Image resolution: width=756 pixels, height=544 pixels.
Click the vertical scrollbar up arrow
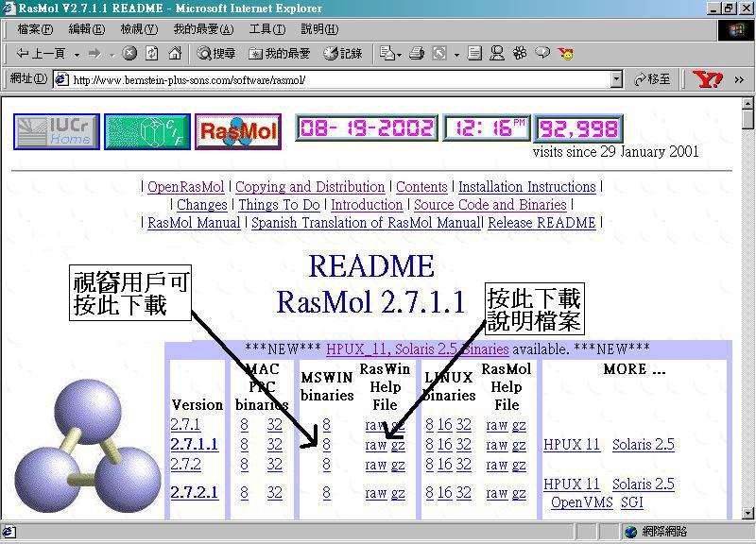coord(747,103)
